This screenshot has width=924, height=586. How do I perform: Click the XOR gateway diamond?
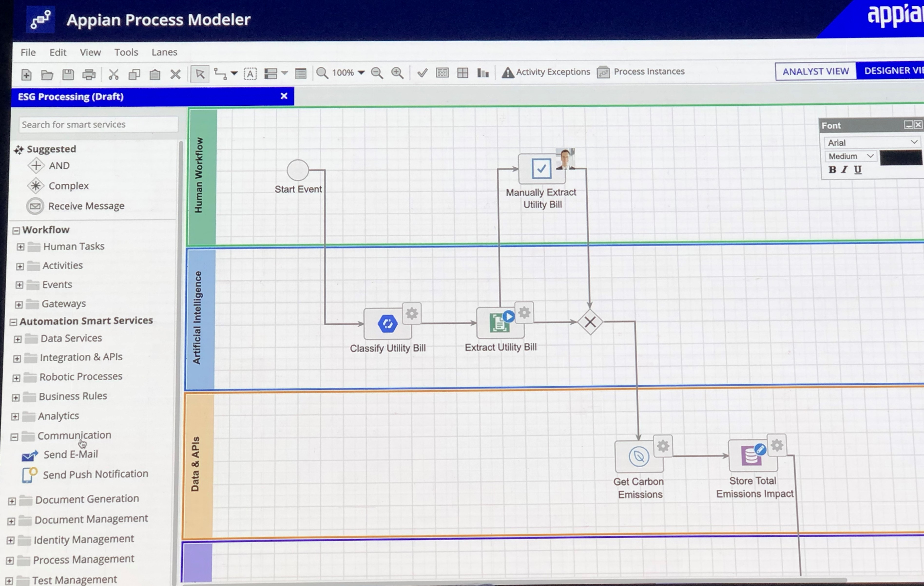tap(590, 322)
